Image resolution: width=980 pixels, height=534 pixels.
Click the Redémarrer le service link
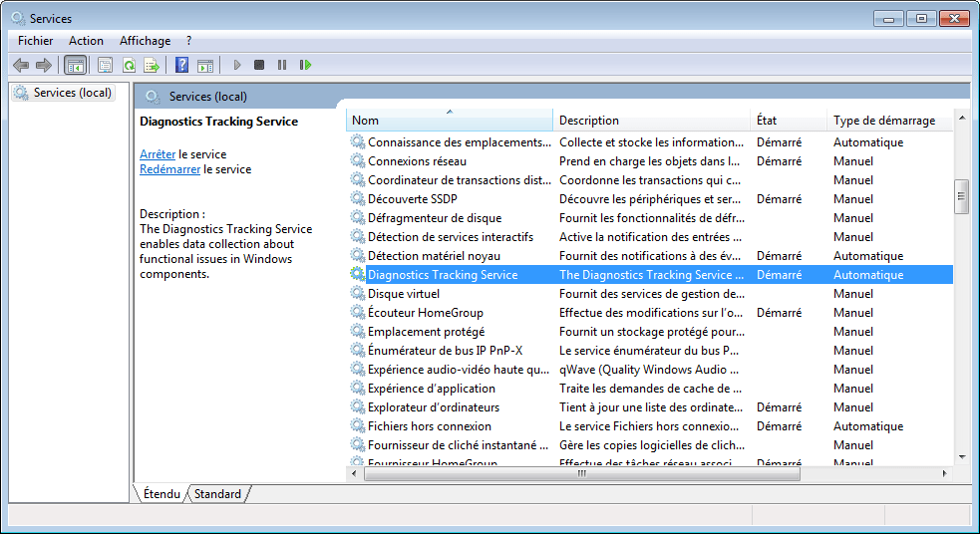coord(170,169)
